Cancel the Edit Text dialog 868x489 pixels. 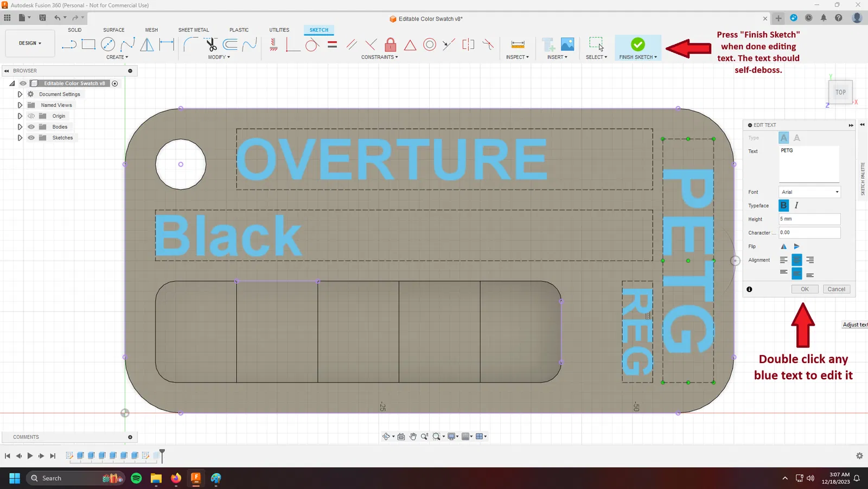[837, 289]
